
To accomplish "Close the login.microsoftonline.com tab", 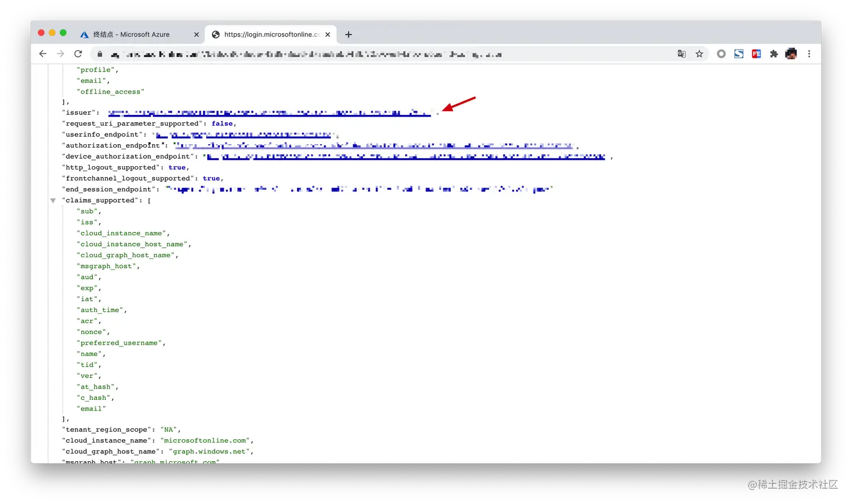I will tap(327, 34).
